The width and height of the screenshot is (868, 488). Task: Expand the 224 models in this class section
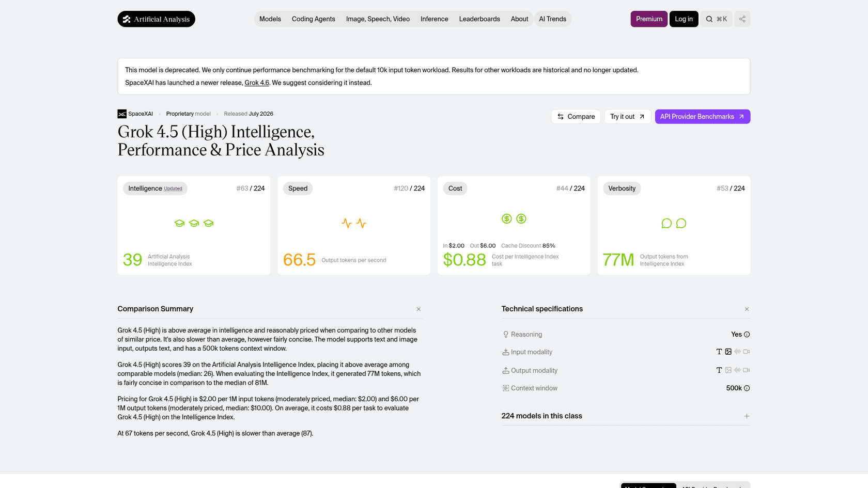coord(747,416)
